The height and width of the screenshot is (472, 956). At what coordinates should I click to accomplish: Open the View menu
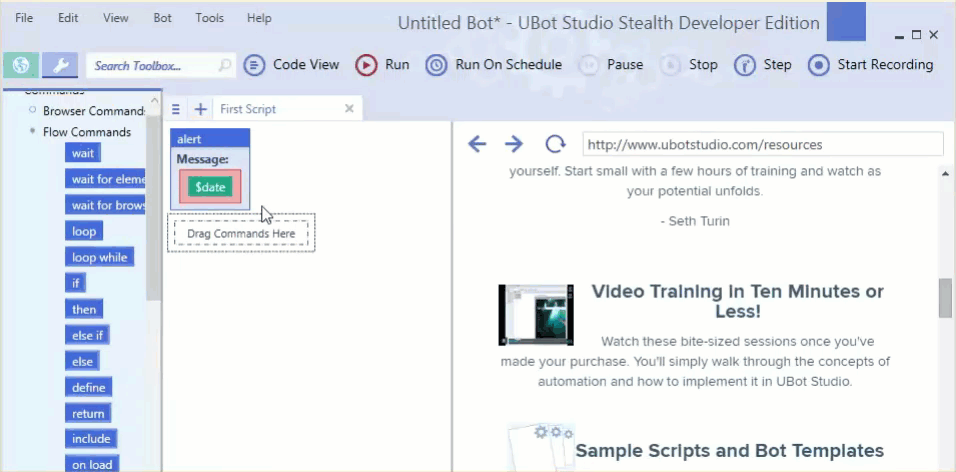coord(115,18)
